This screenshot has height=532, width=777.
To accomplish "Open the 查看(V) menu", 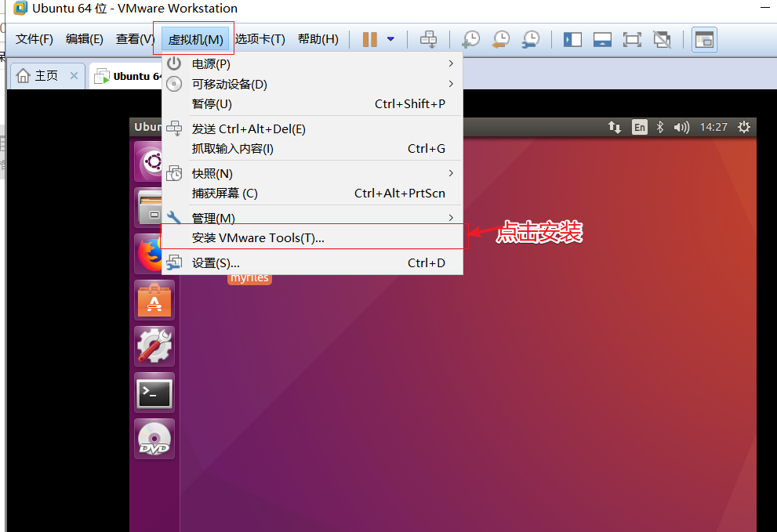I will pyautogui.click(x=135, y=38).
